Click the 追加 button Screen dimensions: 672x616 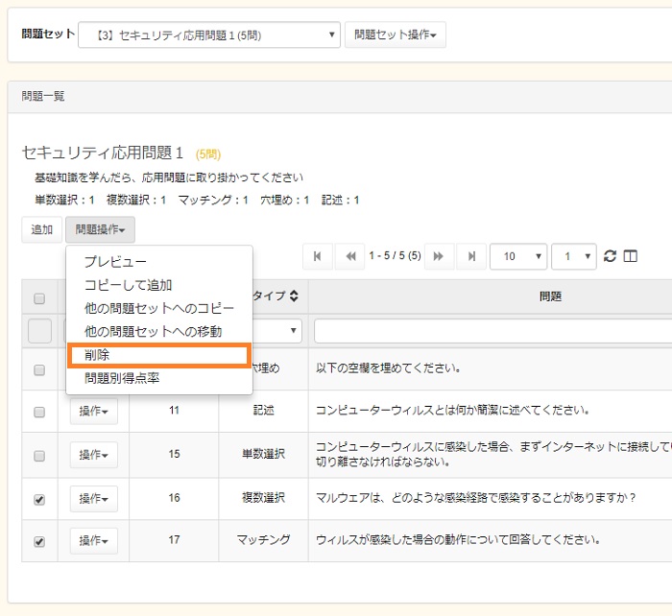[41, 229]
